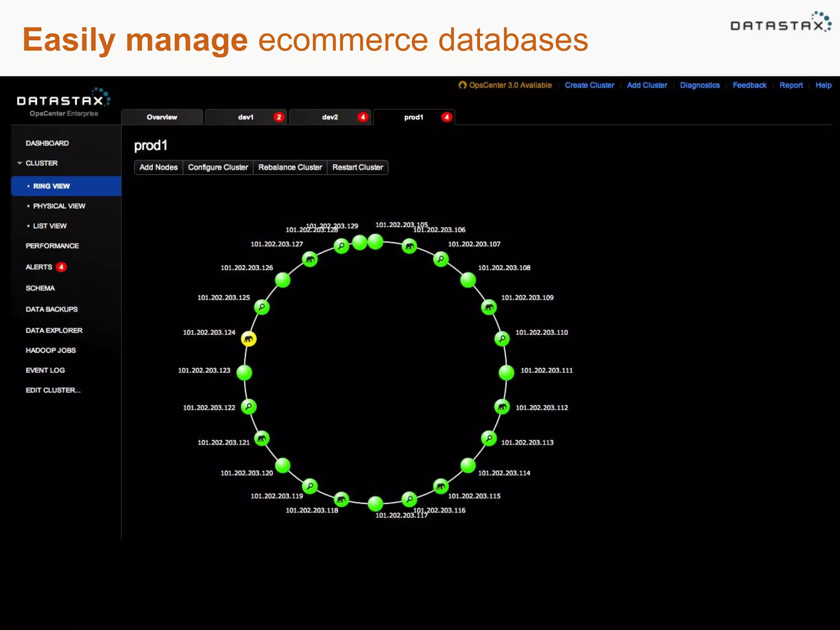Click plain node 101.202.203.105

[x=375, y=242]
